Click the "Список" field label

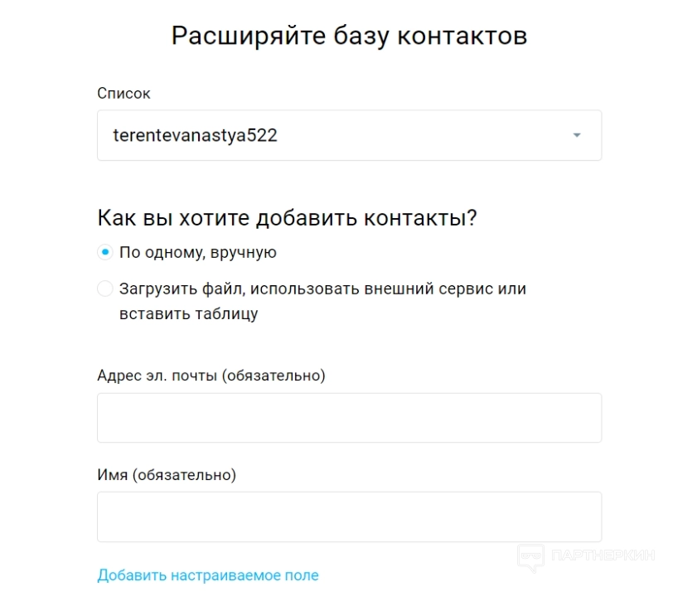coord(123,94)
